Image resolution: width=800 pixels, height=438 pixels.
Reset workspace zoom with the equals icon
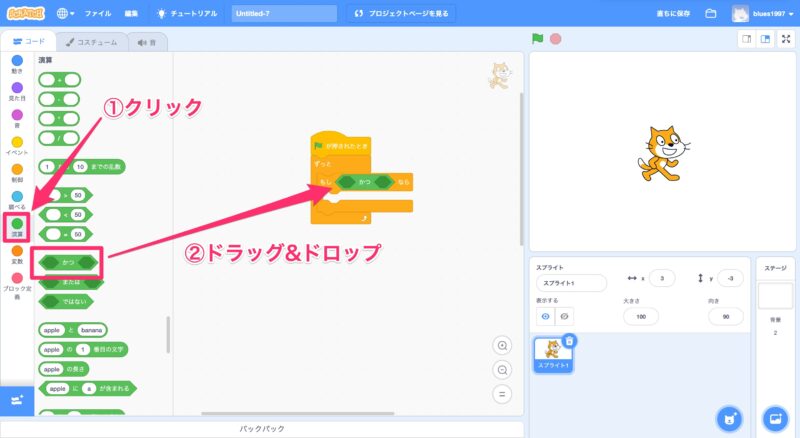click(503, 393)
